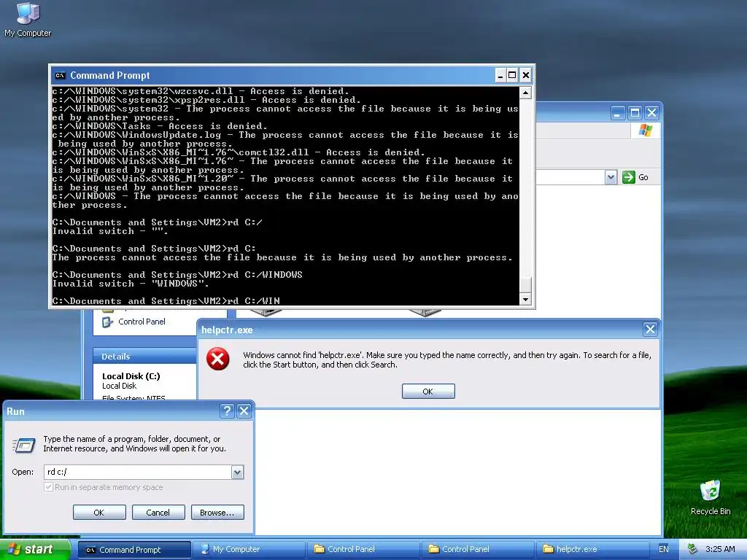Click the Command Prompt title bar icon
Screen dimensions: 747x560
pos(60,75)
